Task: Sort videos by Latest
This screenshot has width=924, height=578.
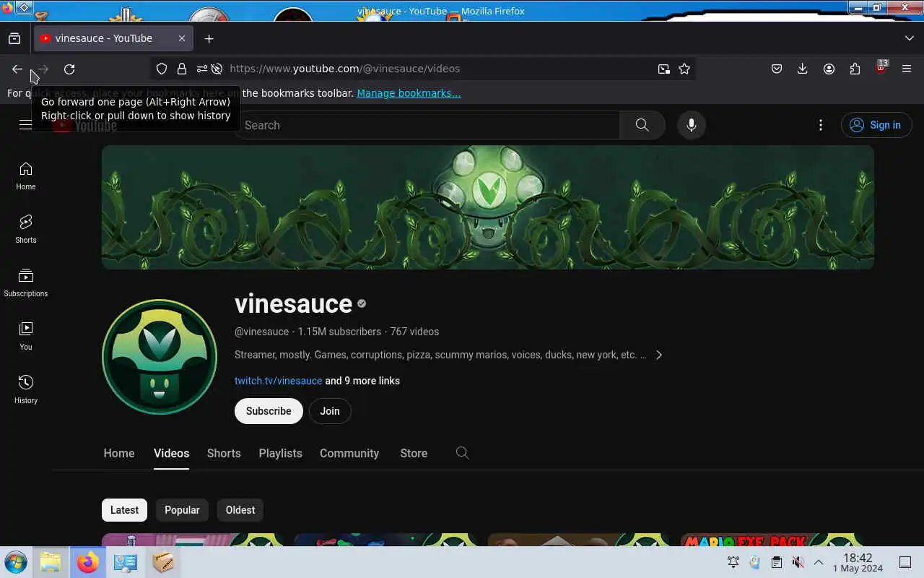Action: tap(124, 510)
